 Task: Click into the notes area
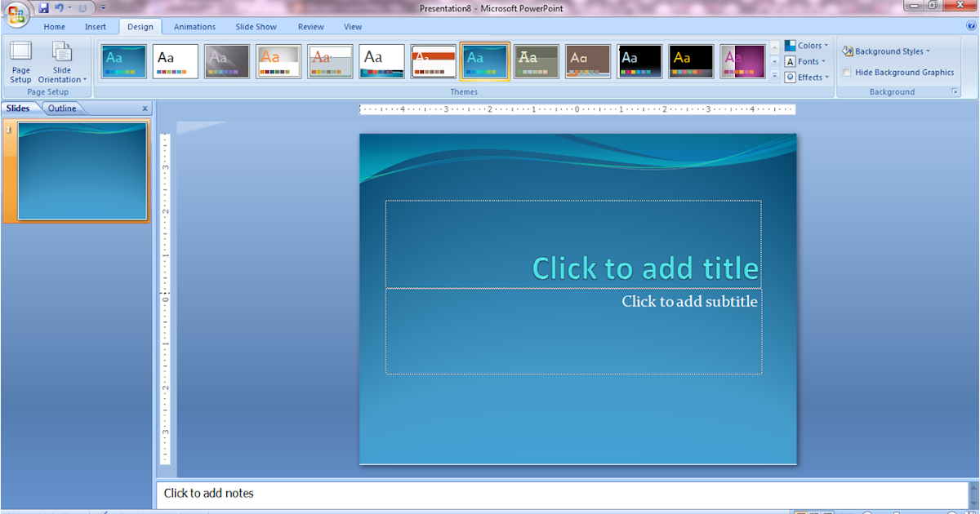(562, 494)
